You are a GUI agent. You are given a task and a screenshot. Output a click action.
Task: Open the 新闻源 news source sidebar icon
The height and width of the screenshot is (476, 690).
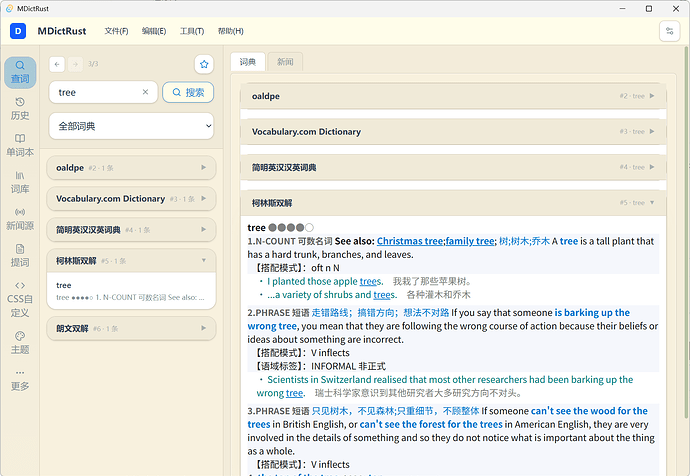coord(20,219)
